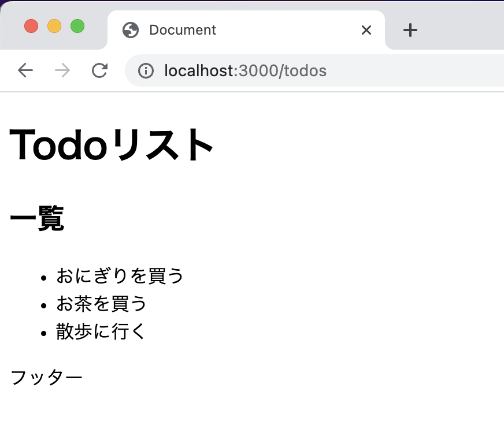This screenshot has width=504, height=440.
Task: Select the お茶を買う list item
Action: (x=101, y=304)
